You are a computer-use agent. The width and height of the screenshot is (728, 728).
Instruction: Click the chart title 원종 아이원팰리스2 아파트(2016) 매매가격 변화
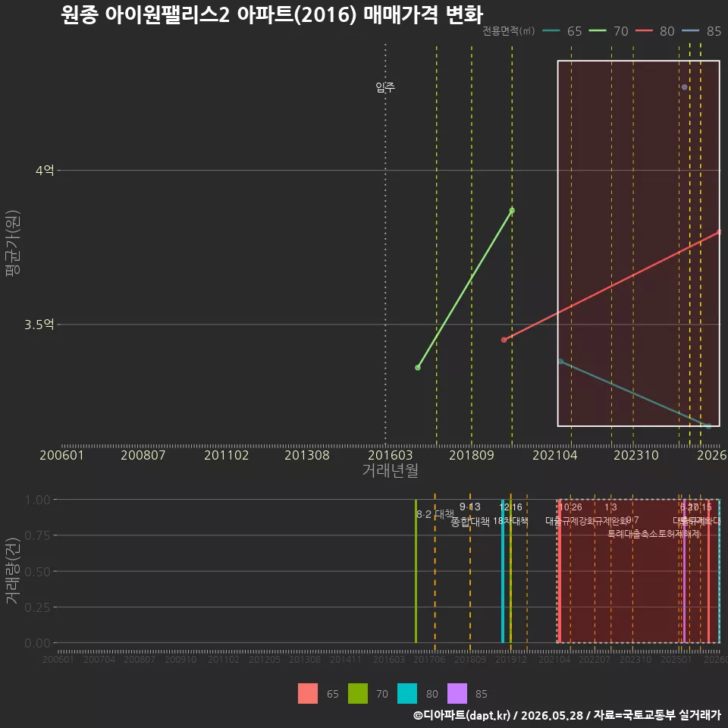click(x=272, y=15)
